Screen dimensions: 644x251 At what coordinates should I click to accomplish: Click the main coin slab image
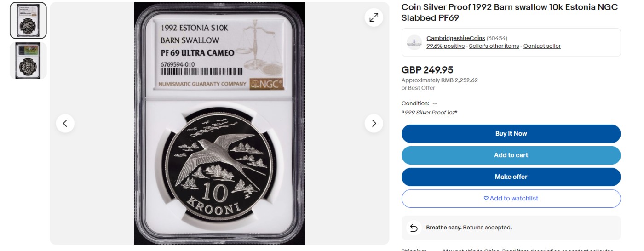(x=219, y=123)
